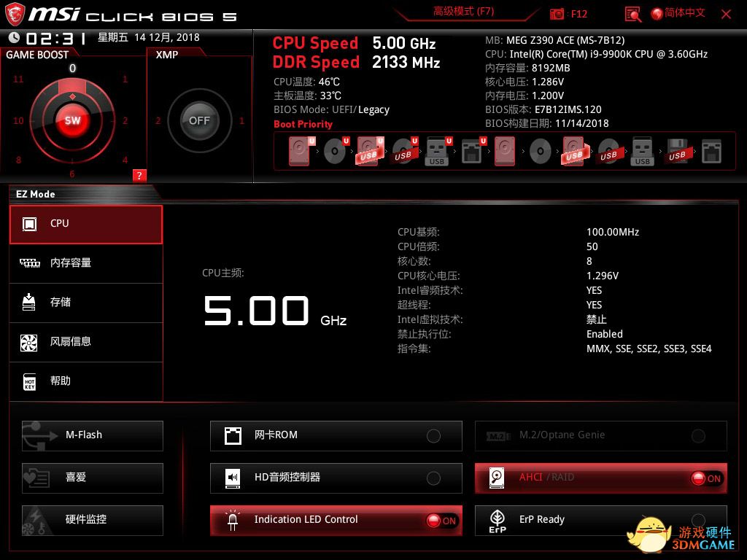The image size is (747, 560).
Task: Enable the ErP Ready switch
Action: [698, 520]
